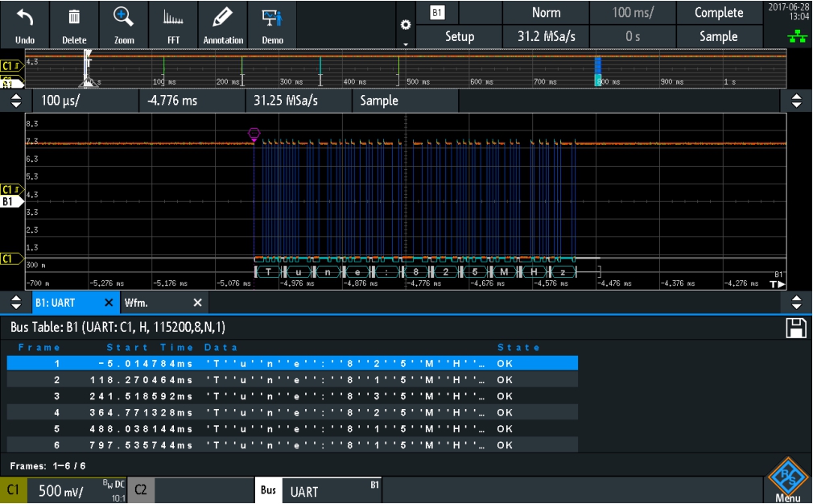Click the Data column header

click(221, 348)
